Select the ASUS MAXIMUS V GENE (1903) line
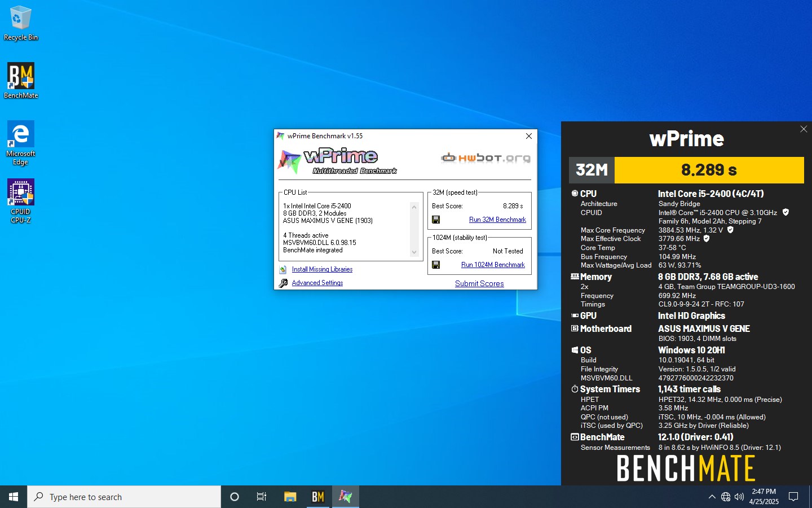This screenshot has width=812, height=508. point(328,221)
